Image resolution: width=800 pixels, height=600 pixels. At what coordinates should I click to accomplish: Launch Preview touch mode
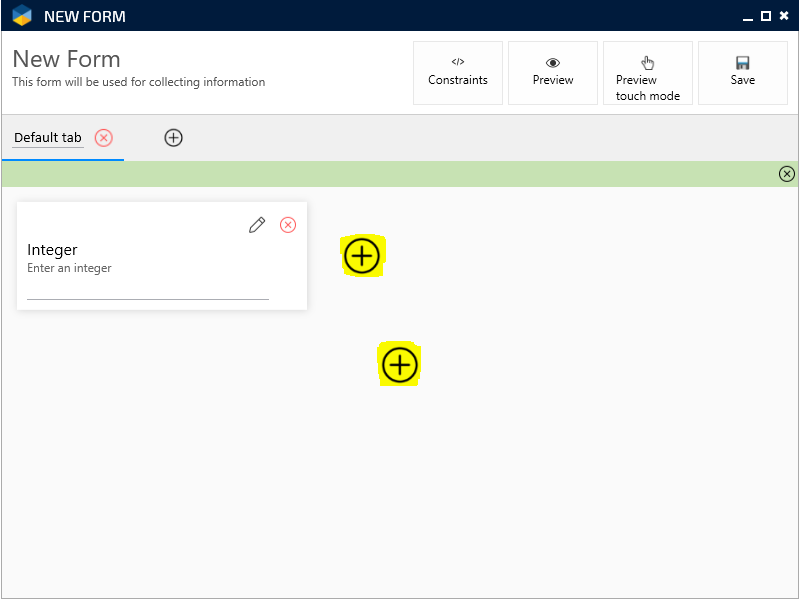pos(647,72)
